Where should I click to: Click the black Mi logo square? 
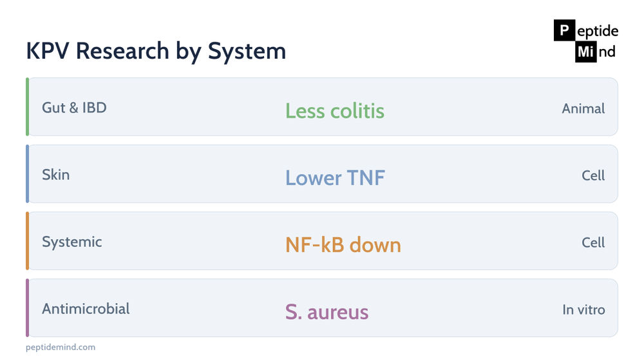pyautogui.click(x=585, y=52)
